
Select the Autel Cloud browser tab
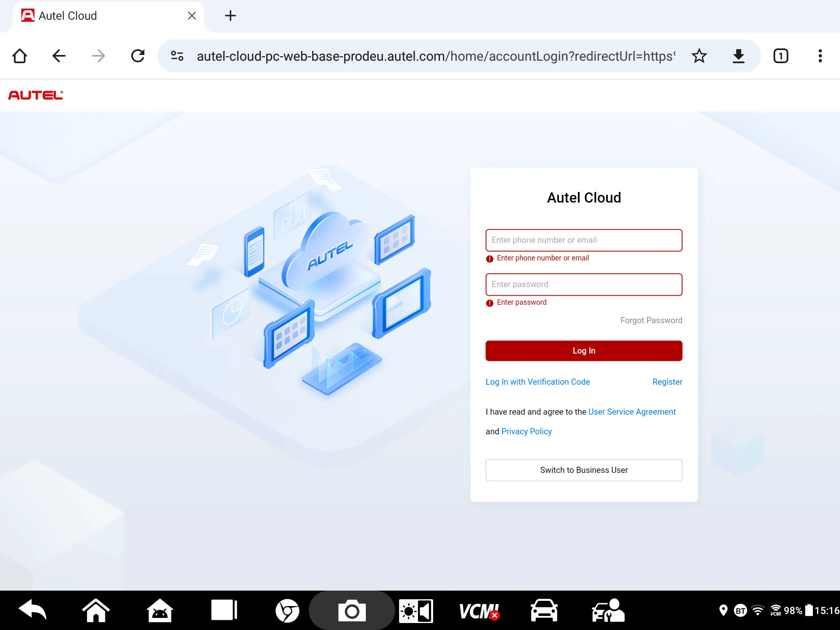[x=109, y=16]
